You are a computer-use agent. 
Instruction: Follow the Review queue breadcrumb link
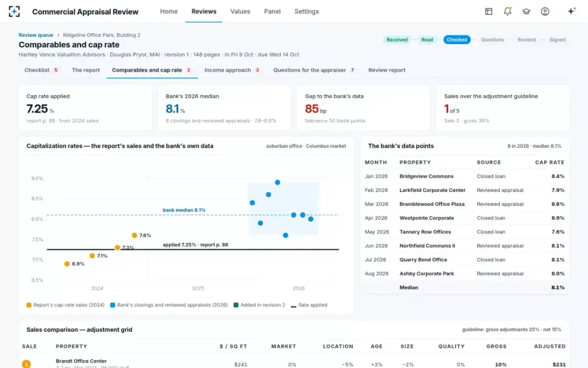[x=35, y=35]
